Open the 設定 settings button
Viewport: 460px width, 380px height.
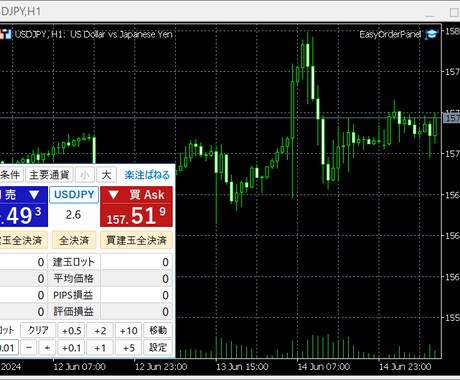158,348
